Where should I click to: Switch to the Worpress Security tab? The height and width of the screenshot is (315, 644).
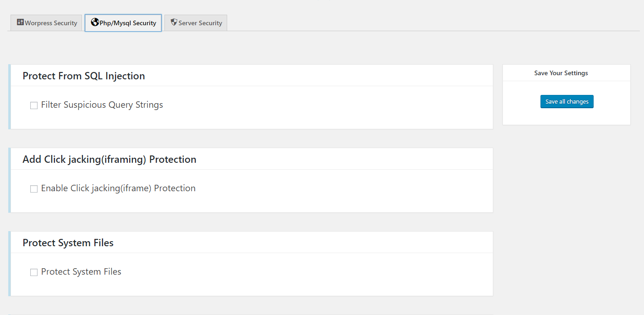[x=46, y=23]
